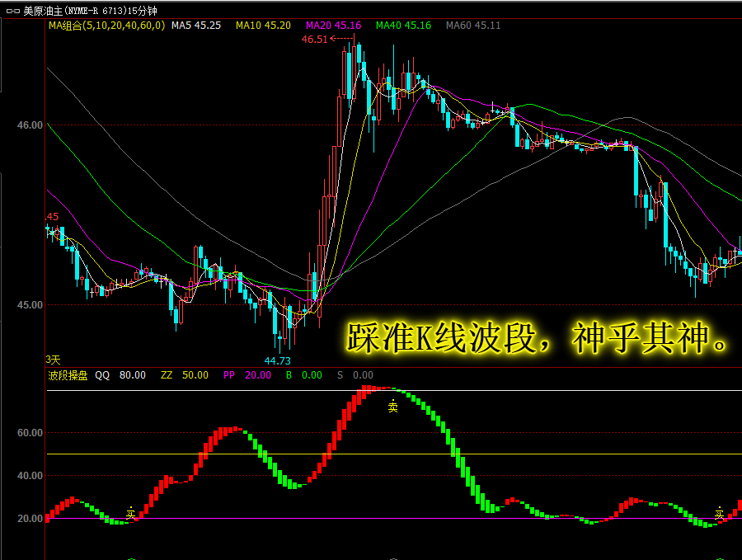Click the 46.00 price axis label

[x=30, y=125]
